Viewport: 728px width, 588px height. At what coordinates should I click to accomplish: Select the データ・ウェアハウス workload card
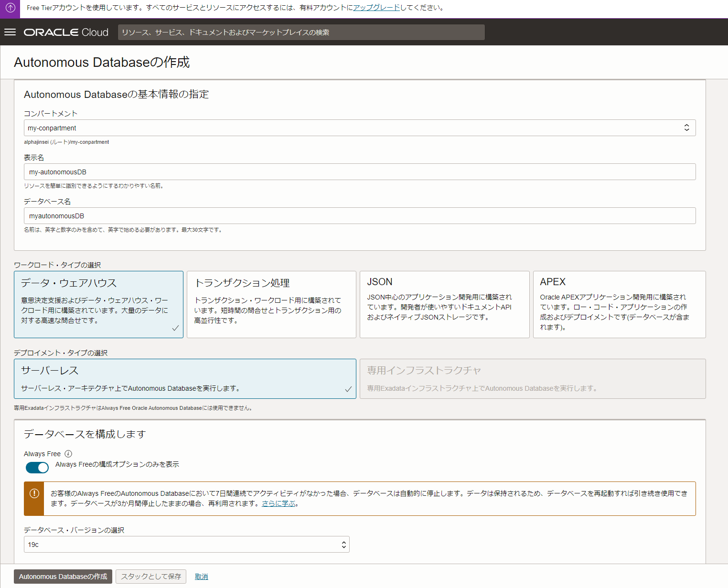coord(99,305)
